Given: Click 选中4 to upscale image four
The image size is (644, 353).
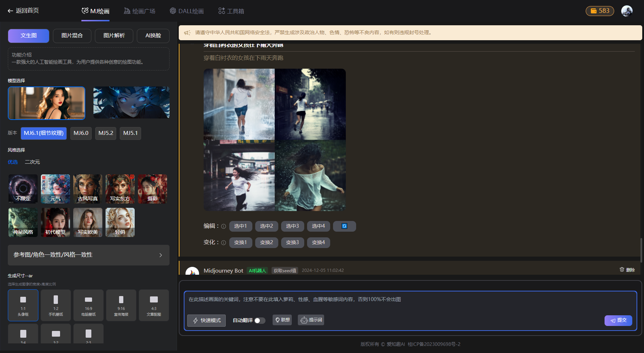Looking at the screenshot, I should tap(318, 226).
